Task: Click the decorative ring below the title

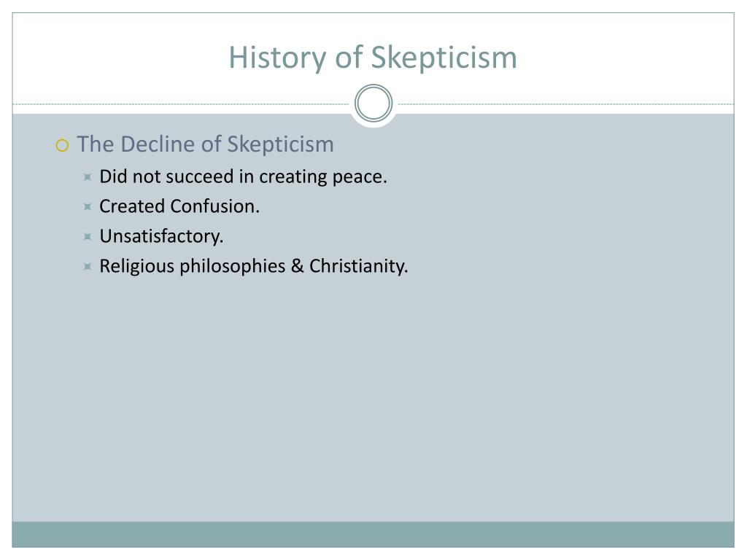Action: [x=373, y=103]
